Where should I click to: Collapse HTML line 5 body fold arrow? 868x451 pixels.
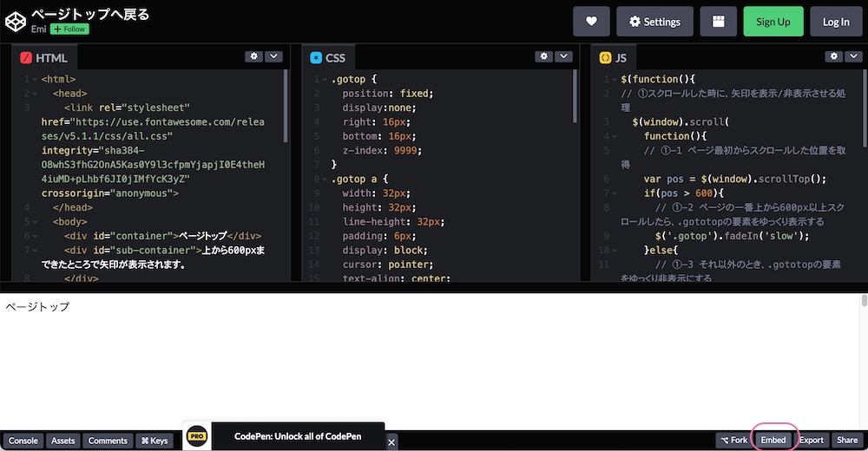click(35, 222)
